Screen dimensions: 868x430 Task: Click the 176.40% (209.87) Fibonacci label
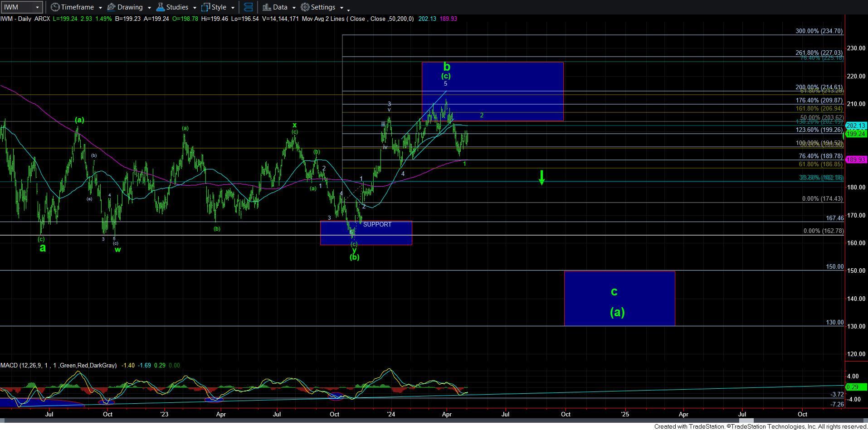(x=819, y=101)
